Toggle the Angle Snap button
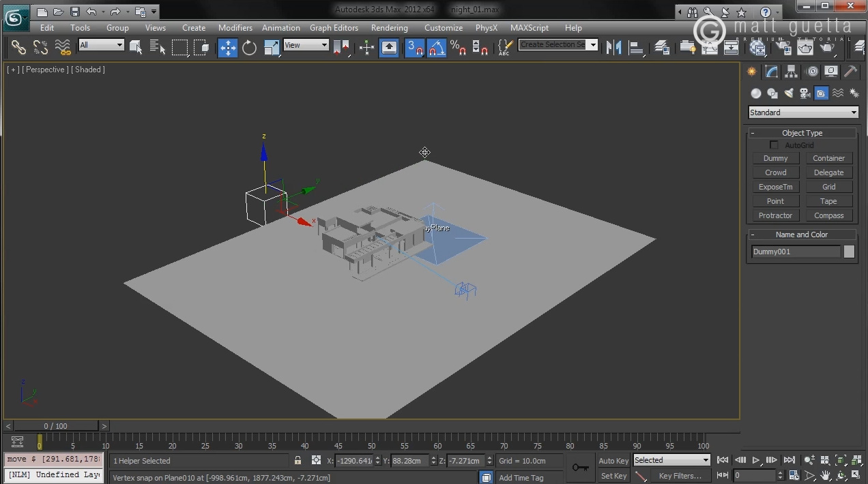This screenshot has height=484, width=868. 437,47
